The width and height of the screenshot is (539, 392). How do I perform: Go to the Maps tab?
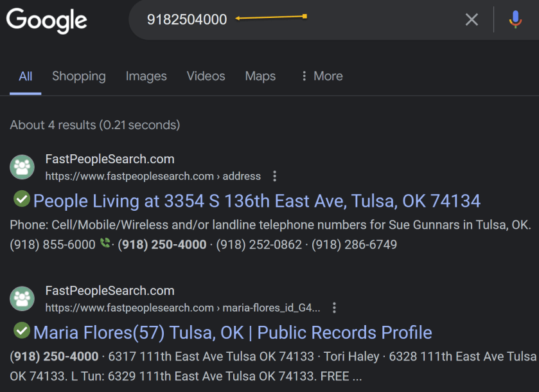pos(260,76)
